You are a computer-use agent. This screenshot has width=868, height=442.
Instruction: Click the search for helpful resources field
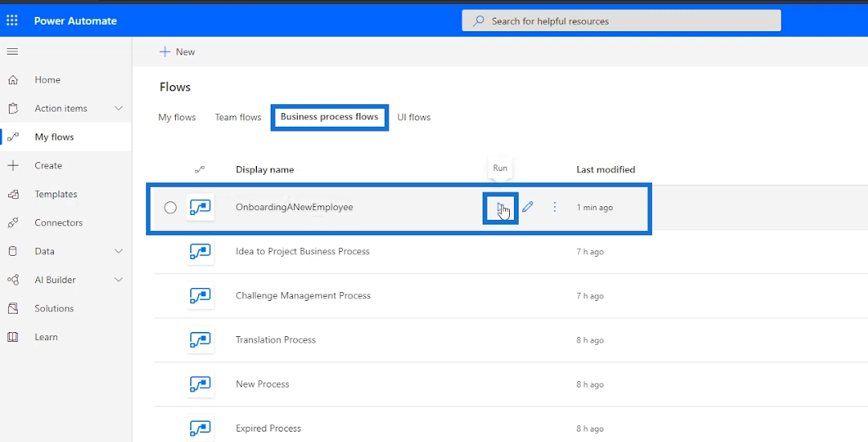[x=621, y=21]
